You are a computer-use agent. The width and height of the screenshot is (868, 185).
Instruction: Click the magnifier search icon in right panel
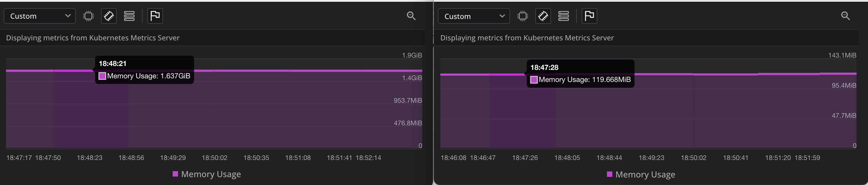click(x=845, y=16)
